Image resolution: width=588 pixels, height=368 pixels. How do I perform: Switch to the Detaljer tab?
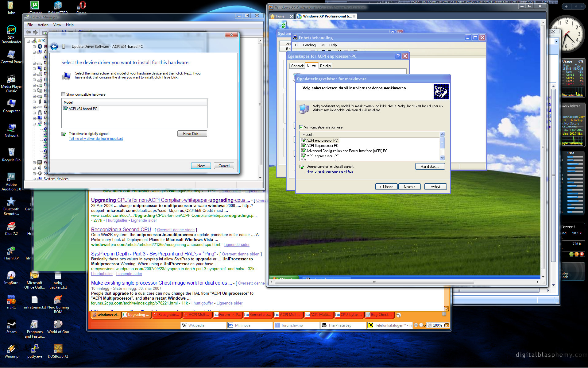(x=326, y=66)
